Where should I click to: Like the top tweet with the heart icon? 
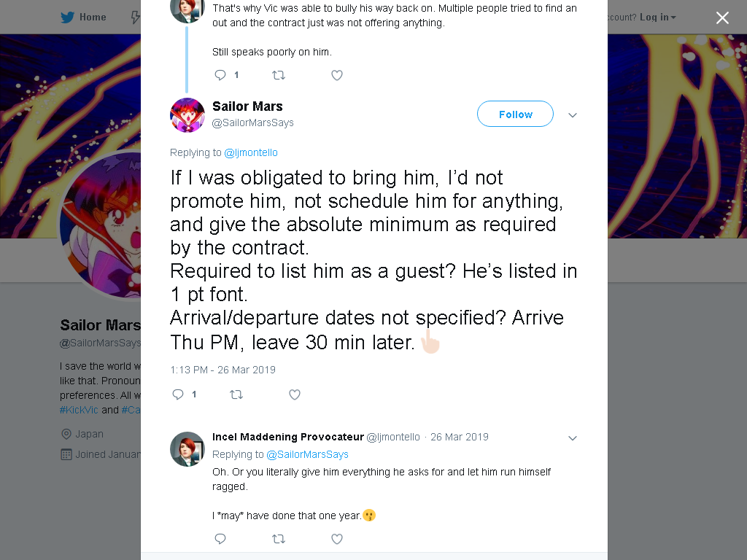(x=337, y=75)
